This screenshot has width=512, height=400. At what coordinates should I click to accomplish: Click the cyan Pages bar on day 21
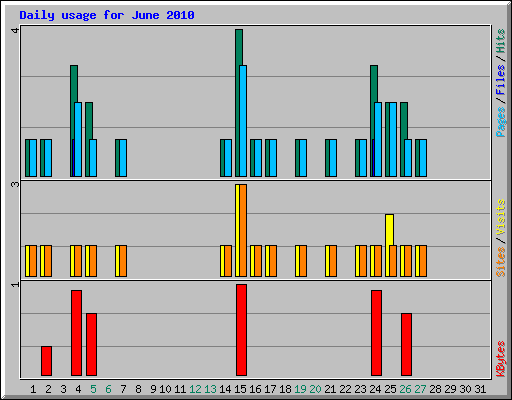tap(333, 158)
